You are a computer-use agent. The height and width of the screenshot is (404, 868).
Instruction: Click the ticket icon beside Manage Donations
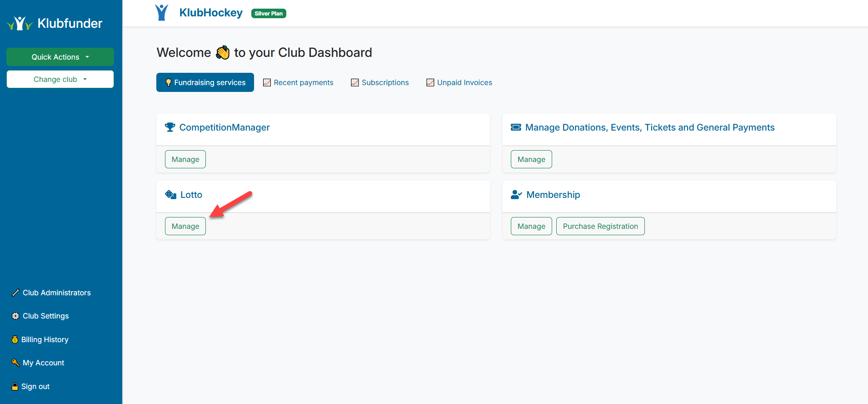point(516,127)
